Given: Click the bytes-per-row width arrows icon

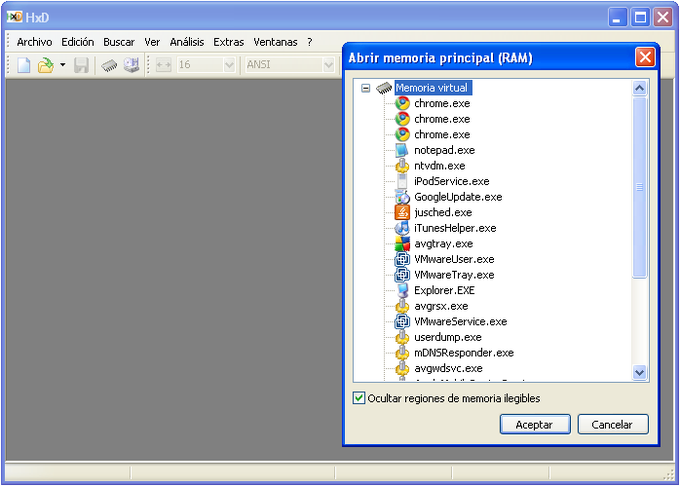Looking at the screenshot, I should 163,65.
